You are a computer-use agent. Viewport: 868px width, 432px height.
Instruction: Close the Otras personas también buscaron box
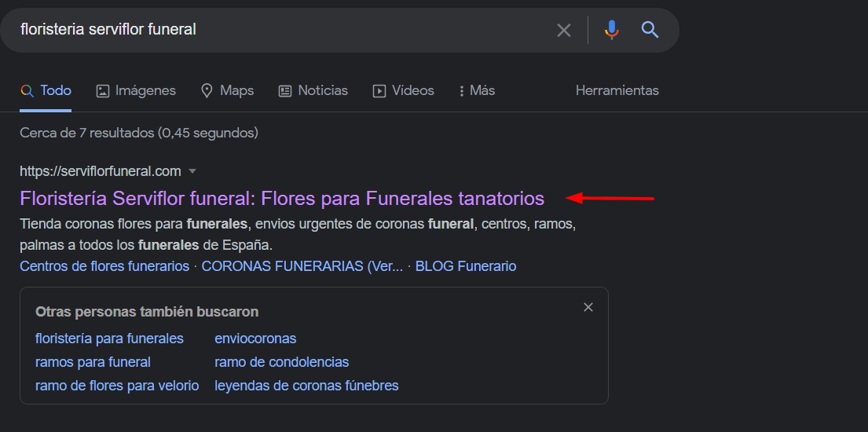[588, 307]
